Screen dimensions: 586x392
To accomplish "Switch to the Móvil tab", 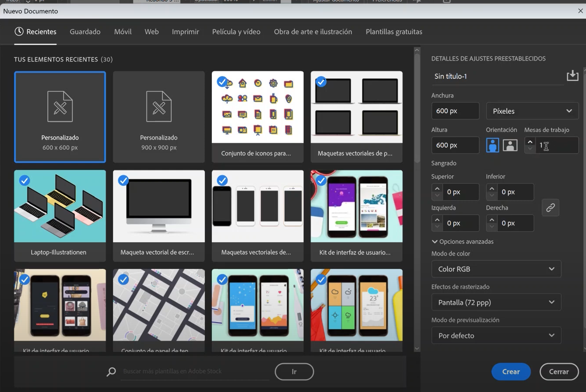I will (x=123, y=32).
